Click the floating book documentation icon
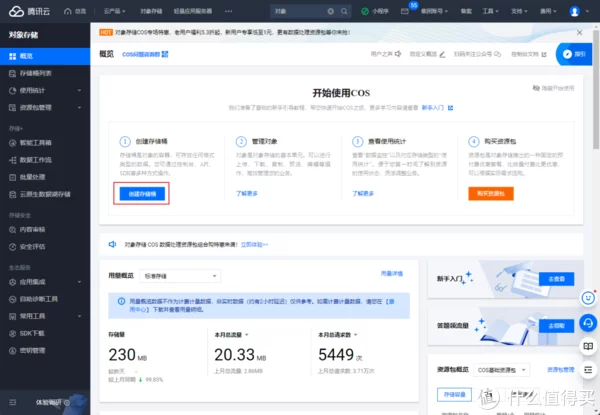This screenshot has width=600, height=415. click(x=588, y=347)
